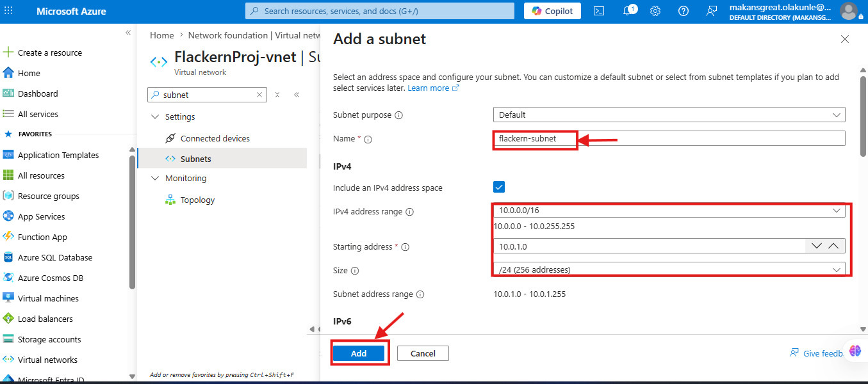This screenshot has height=384, width=868.
Task: Click the feedback icon in top bar
Action: tap(712, 11)
